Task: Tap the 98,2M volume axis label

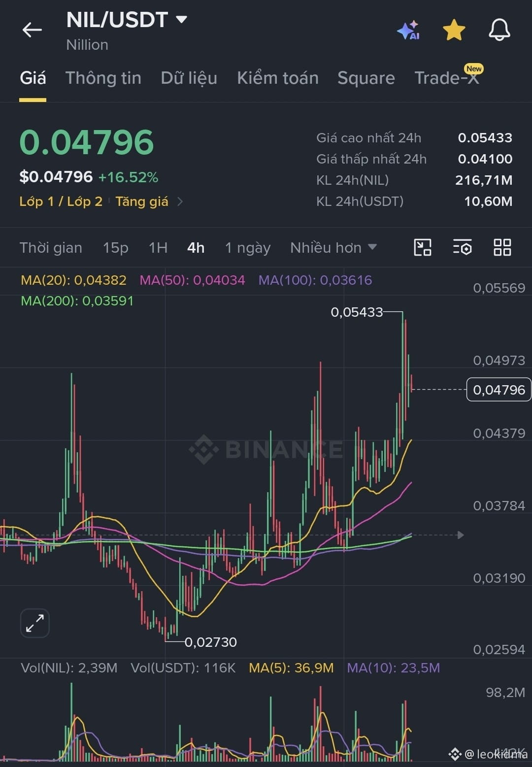Action: click(505, 692)
